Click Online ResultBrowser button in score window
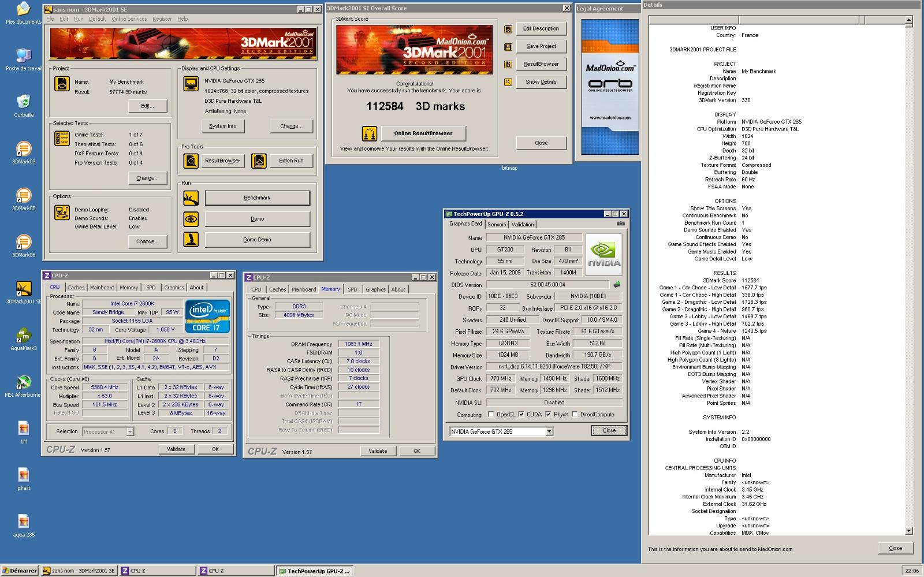The height and width of the screenshot is (577, 924). click(x=423, y=133)
